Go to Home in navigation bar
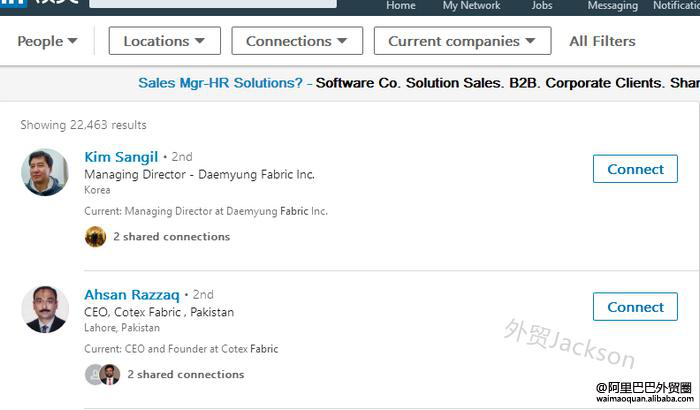The image size is (700, 410). 400,5
